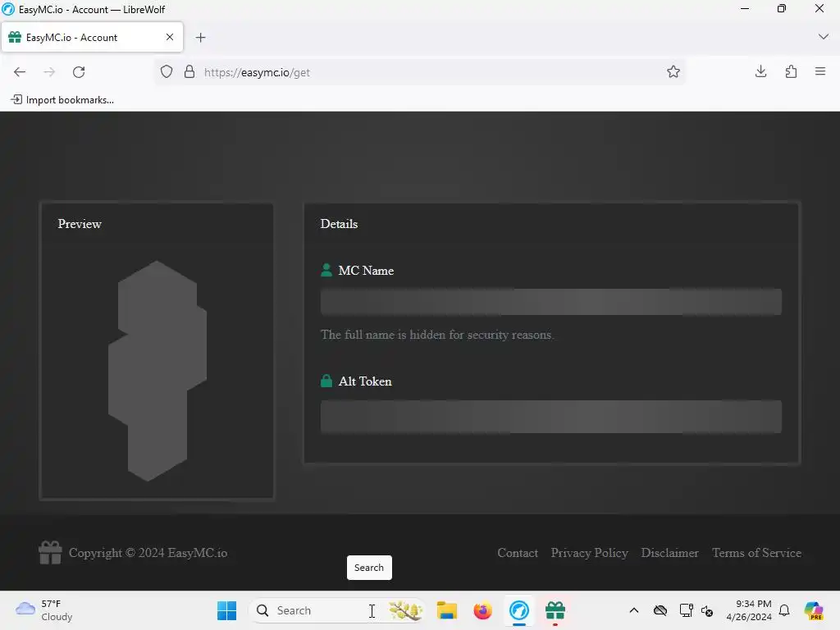Click the green lock icon by Alt Token
Image resolution: width=840 pixels, height=630 pixels.
point(326,381)
